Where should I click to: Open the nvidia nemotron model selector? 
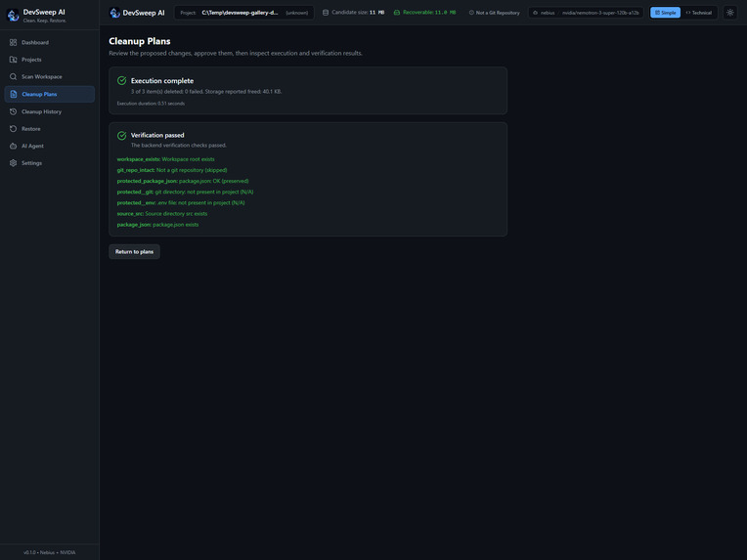point(586,13)
